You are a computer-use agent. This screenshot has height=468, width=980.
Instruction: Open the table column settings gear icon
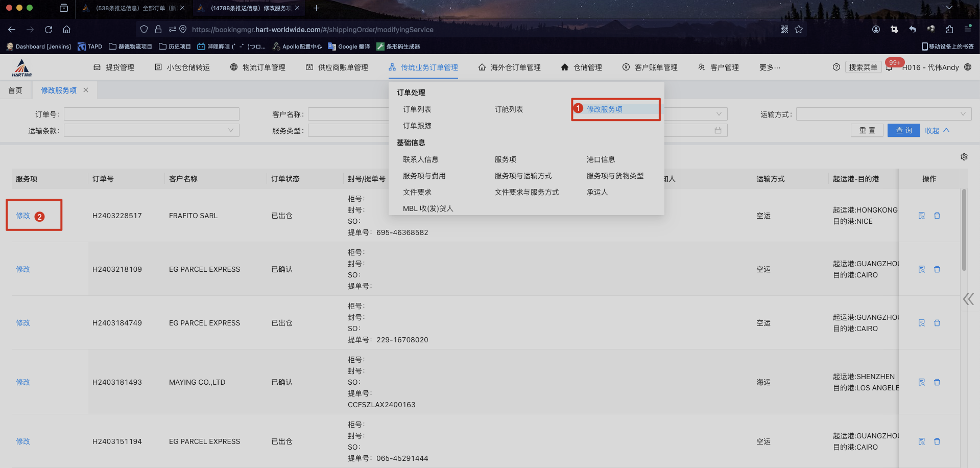(x=964, y=157)
